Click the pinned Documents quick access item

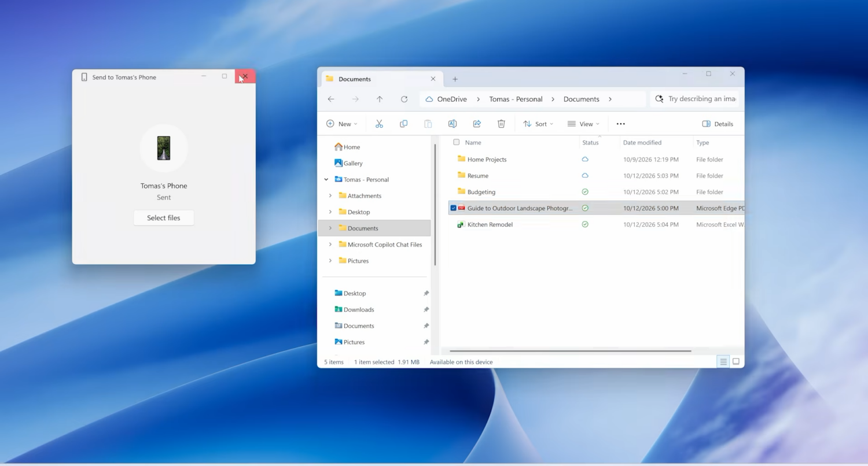click(354, 326)
